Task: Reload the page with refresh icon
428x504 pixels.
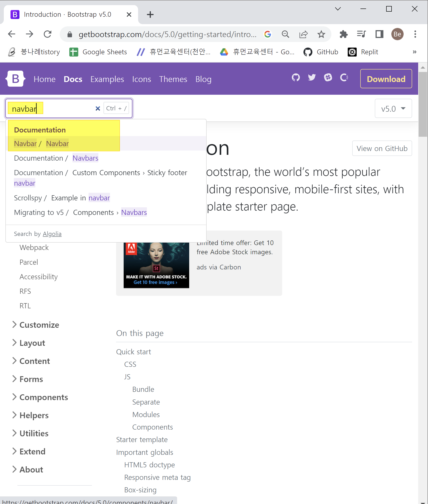Action: click(48, 34)
